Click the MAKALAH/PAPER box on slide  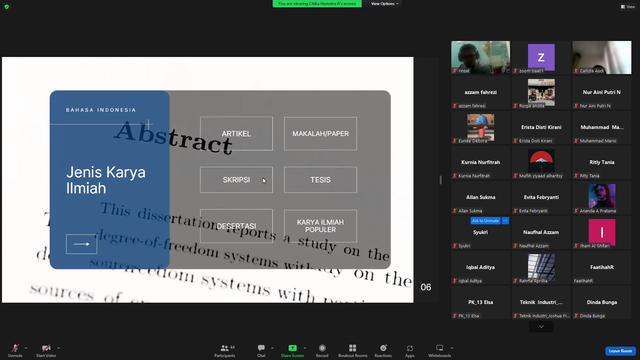click(x=320, y=133)
